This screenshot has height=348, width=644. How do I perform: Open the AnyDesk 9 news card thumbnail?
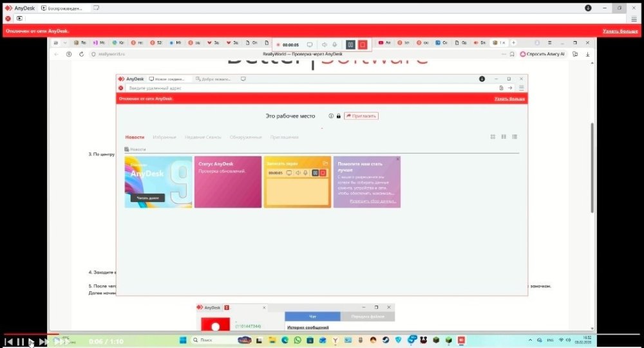click(158, 182)
